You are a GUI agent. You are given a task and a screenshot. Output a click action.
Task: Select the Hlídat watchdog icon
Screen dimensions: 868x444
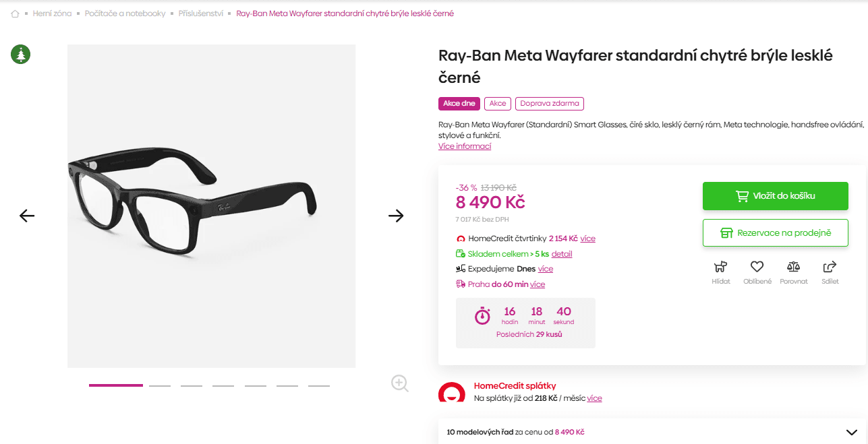pyautogui.click(x=720, y=267)
